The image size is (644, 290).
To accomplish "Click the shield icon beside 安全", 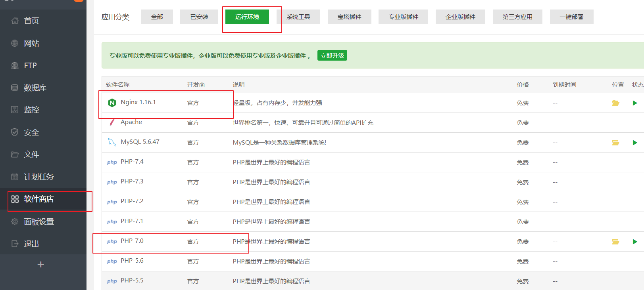I will [15, 132].
